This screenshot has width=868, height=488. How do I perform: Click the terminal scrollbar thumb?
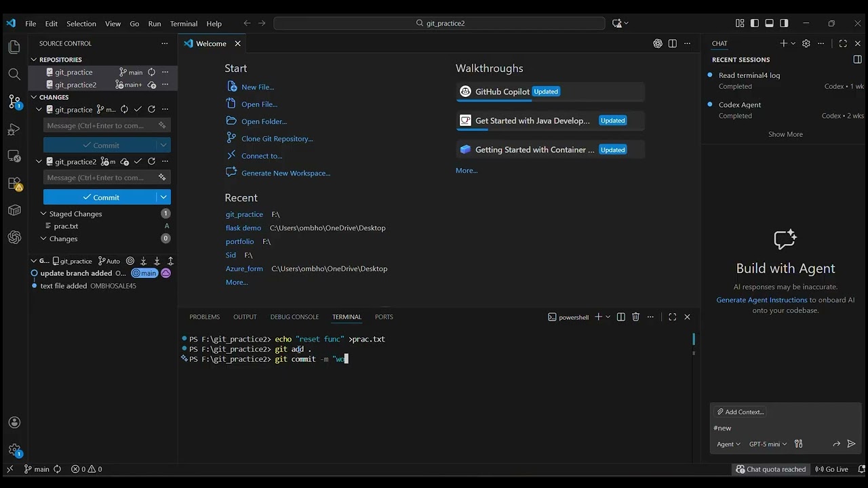tap(694, 339)
